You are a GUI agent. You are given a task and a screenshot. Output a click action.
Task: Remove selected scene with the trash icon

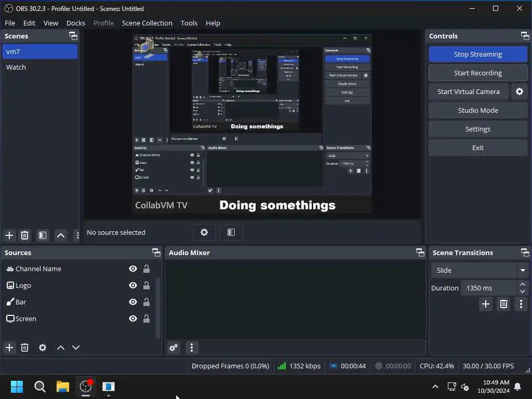[25, 235]
